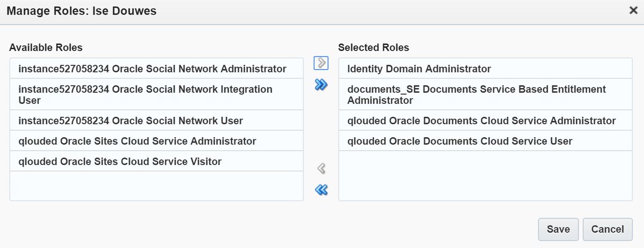644x248 pixels.
Task: Click the single left arrow remove icon
Action: coord(321,169)
